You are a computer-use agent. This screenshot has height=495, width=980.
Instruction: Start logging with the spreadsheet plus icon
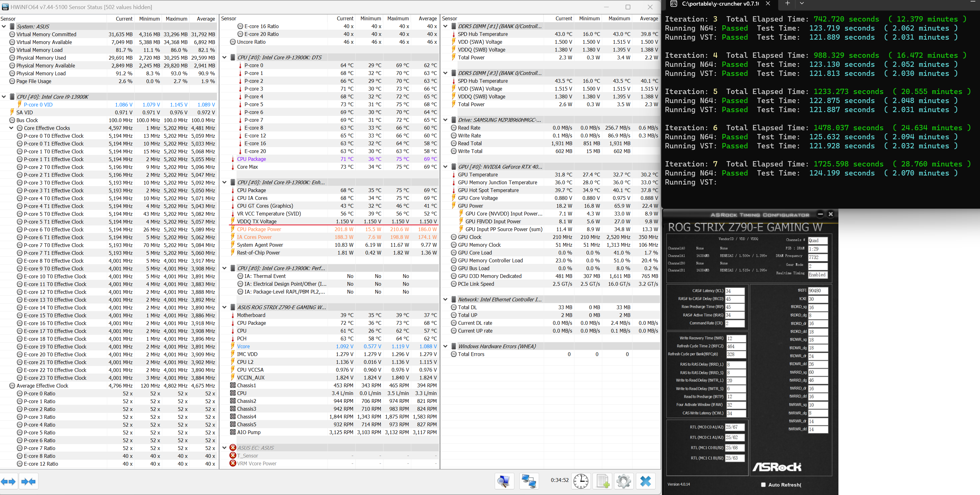(602, 481)
